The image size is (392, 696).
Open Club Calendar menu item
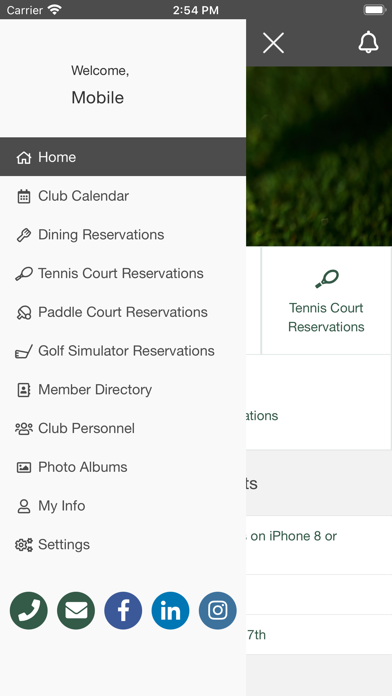tap(123, 196)
